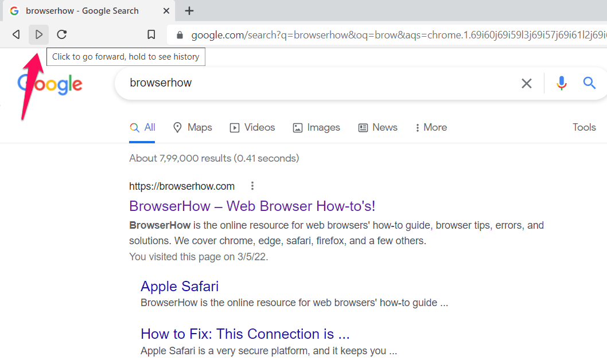Open the three-dot menu beside browserhow.com result
The image size is (607, 364).
[252, 186]
